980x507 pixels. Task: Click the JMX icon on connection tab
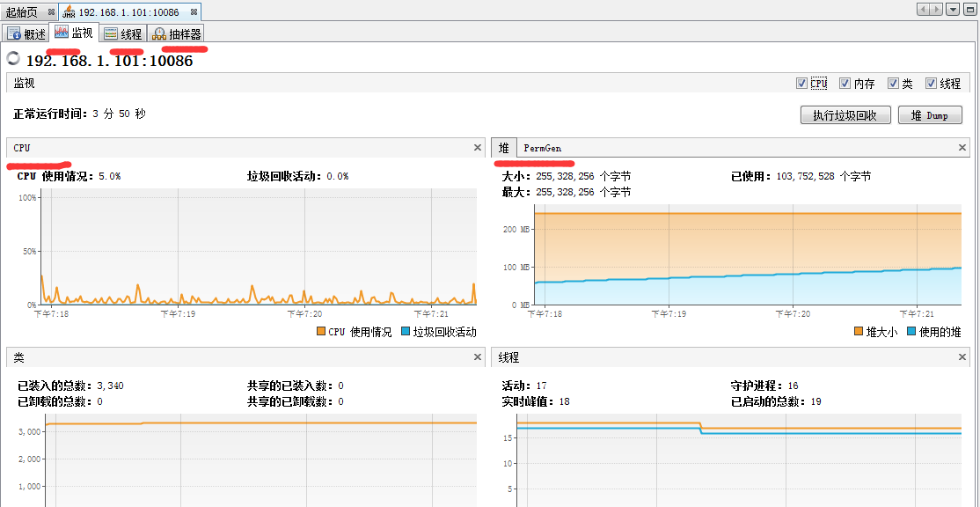click(x=69, y=11)
